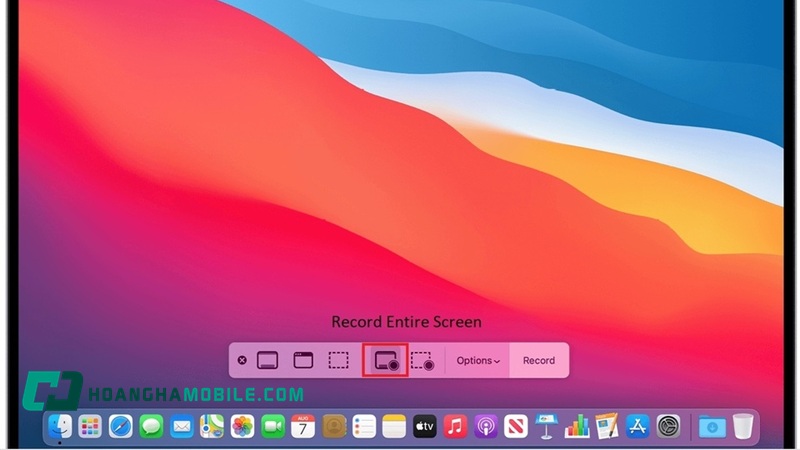
Task: Open Launchpad from the Dock
Action: click(90, 427)
